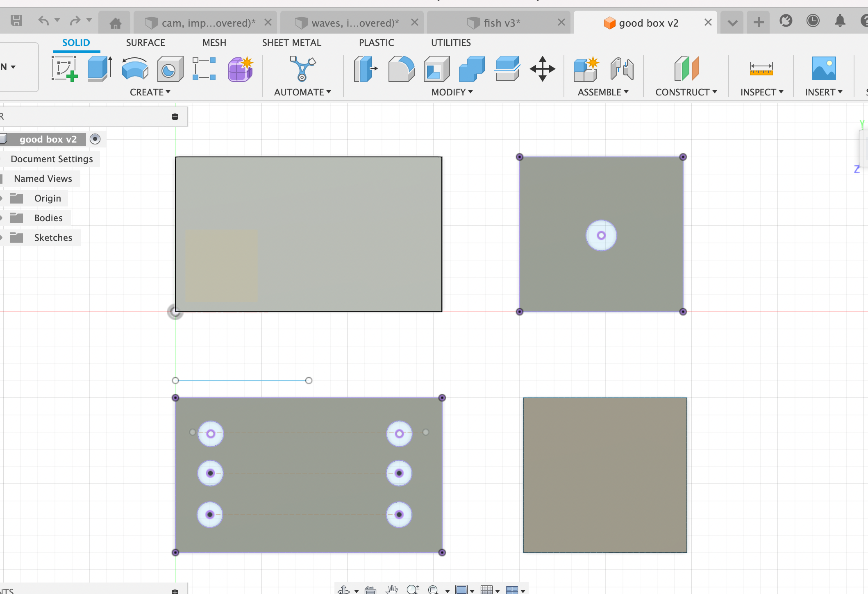
Task: Open the MODIFY dropdown menu
Action: pos(452,92)
